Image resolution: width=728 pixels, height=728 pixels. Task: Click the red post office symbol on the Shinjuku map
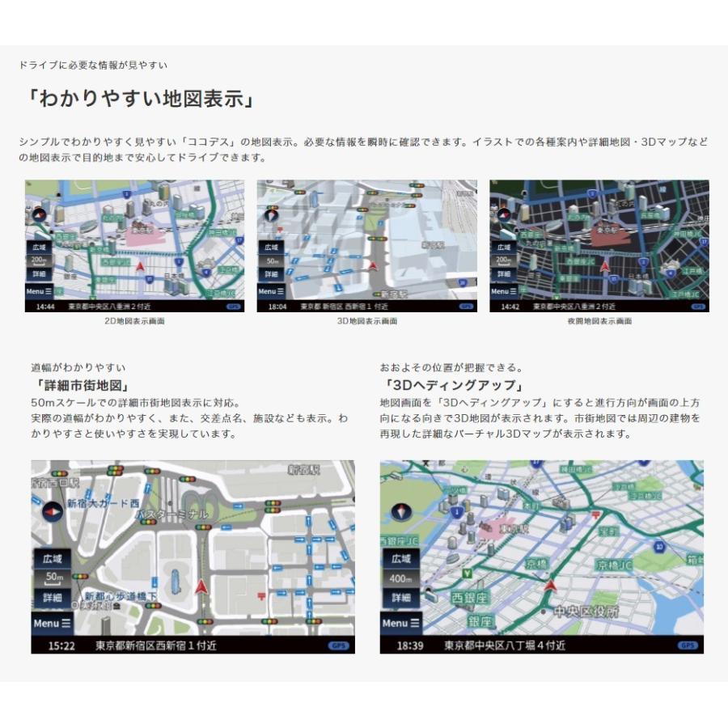pos(260,595)
